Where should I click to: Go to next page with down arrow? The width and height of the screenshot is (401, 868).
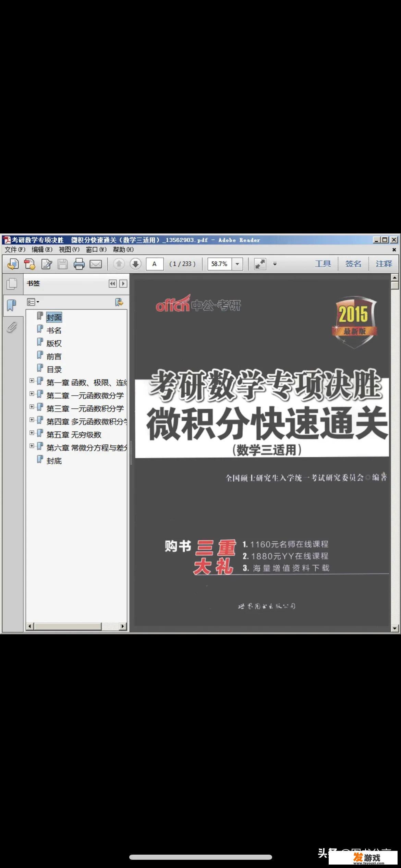[x=135, y=264]
